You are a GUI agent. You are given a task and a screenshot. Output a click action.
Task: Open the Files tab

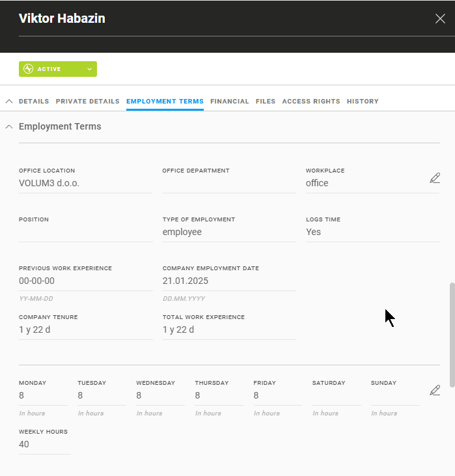[266, 102]
